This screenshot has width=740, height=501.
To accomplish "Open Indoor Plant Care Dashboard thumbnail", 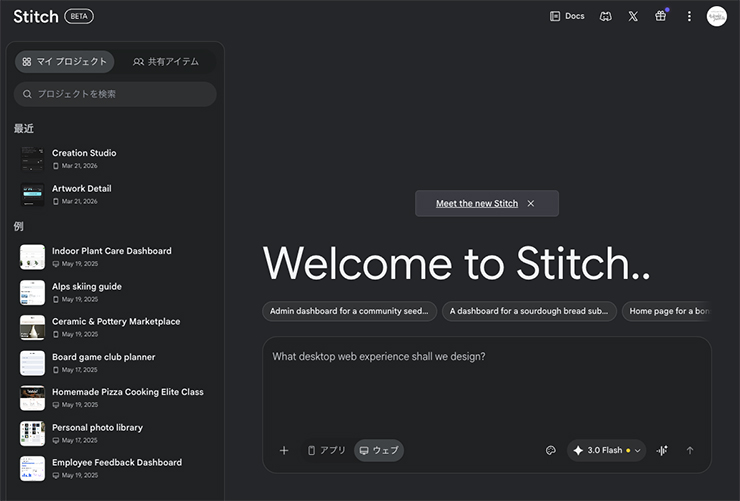I will tap(32, 257).
